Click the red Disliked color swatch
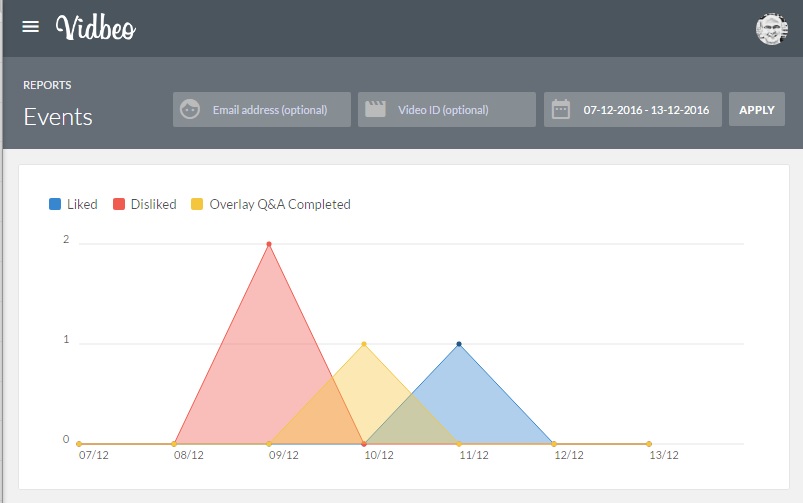The image size is (803, 503). pos(119,204)
